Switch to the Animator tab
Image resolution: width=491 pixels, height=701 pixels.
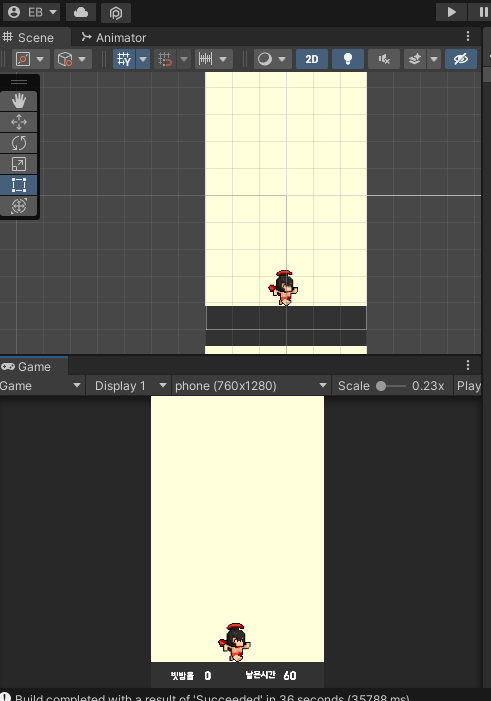coord(114,38)
